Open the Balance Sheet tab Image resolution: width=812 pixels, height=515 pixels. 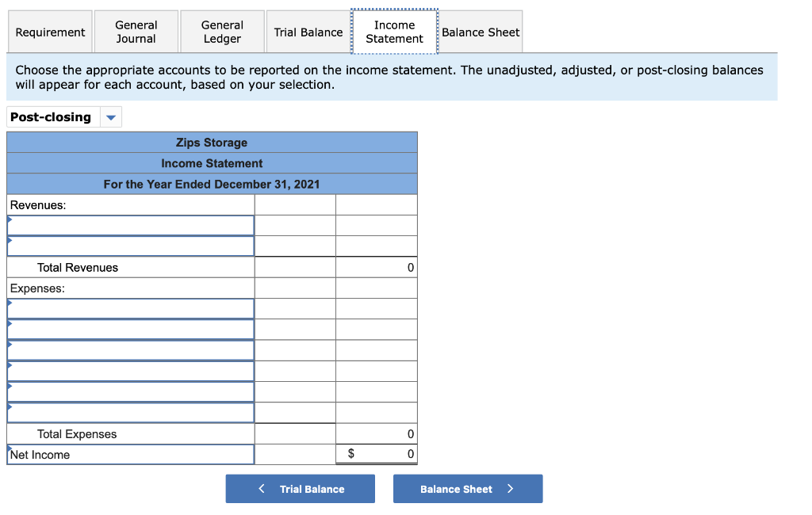click(481, 32)
